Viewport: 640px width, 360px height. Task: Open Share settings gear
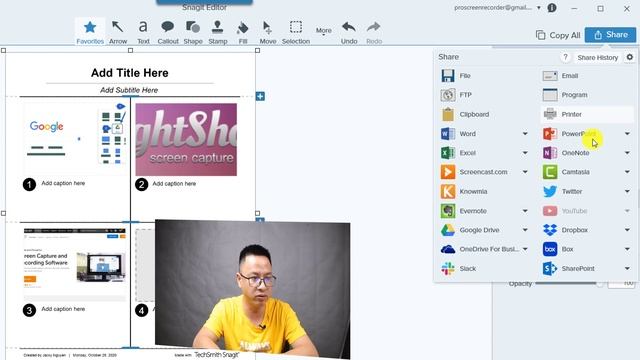630,57
